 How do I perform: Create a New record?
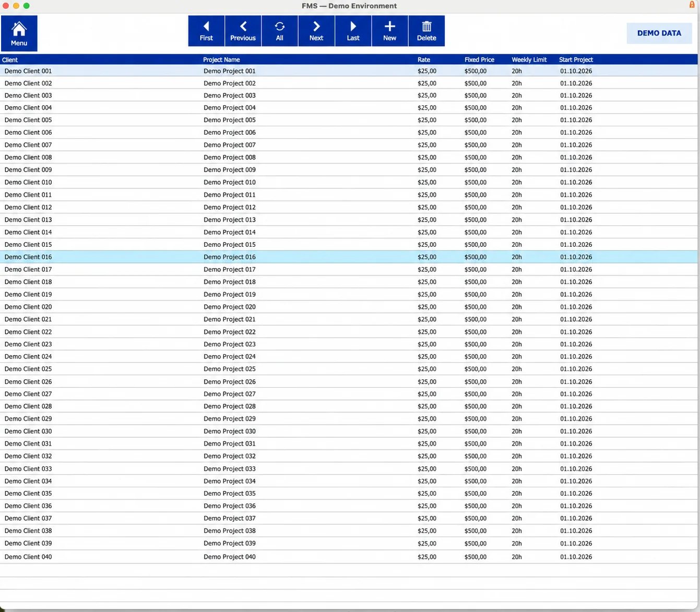coord(390,31)
